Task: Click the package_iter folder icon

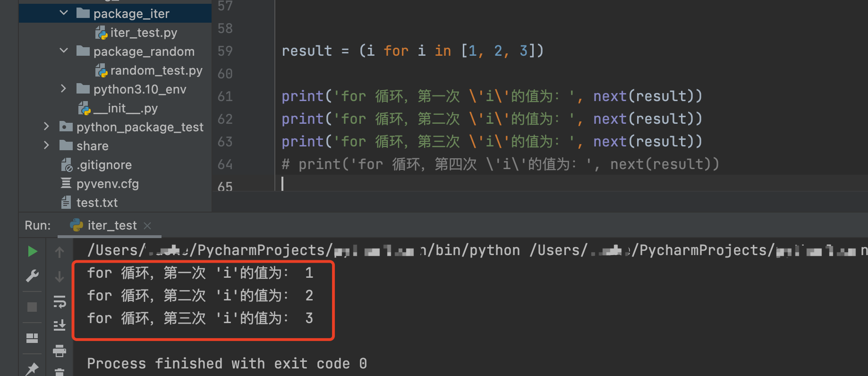Action: click(83, 13)
